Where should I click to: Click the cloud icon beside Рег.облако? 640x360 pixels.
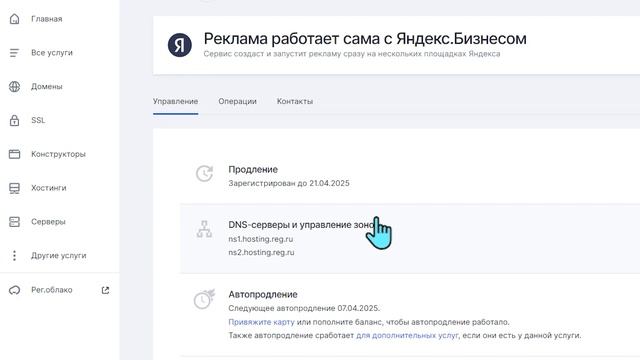[x=14, y=290]
